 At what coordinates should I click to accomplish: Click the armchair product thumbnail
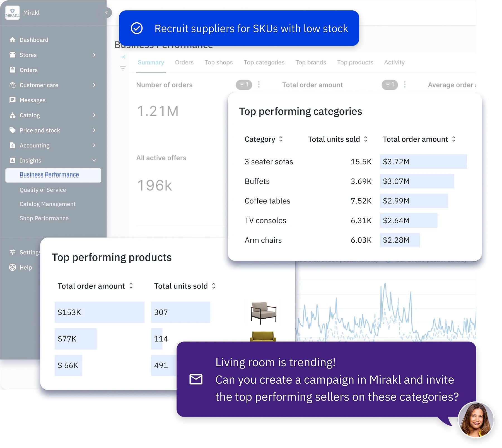[x=263, y=313]
